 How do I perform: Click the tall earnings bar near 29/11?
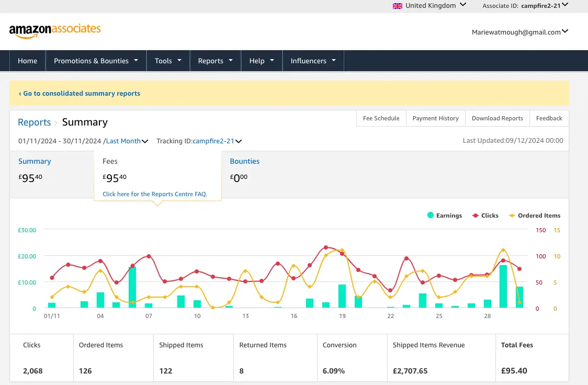(503, 287)
